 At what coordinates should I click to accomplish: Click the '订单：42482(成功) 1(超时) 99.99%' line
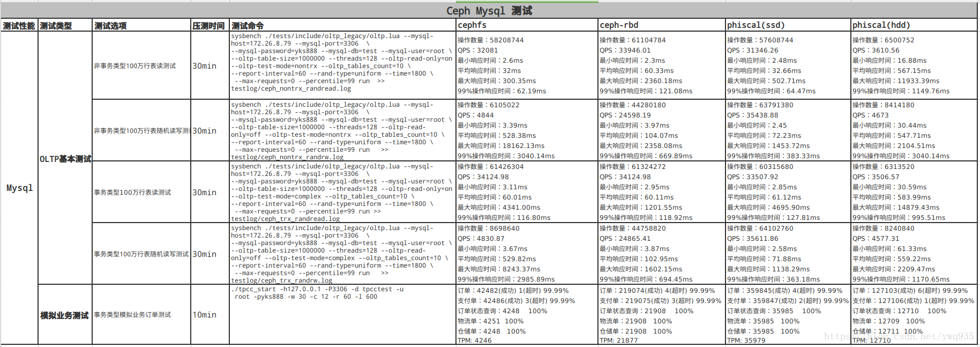coord(513,291)
